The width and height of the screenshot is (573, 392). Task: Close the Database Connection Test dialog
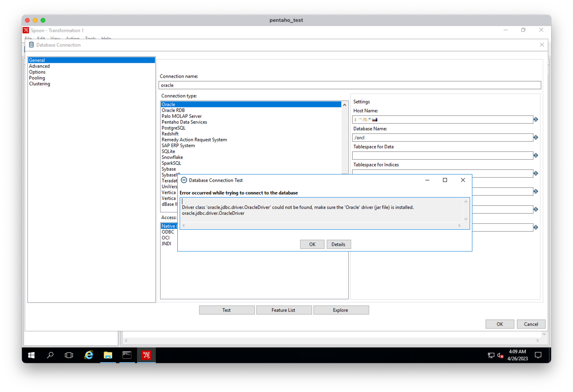click(x=463, y=180)
